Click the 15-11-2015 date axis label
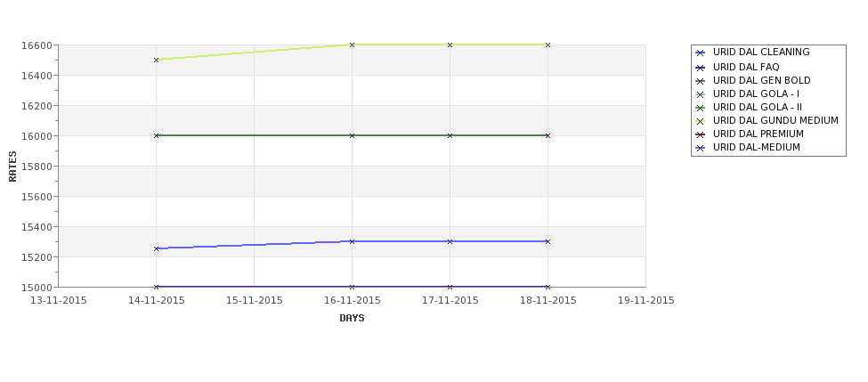 click(254, 301)
